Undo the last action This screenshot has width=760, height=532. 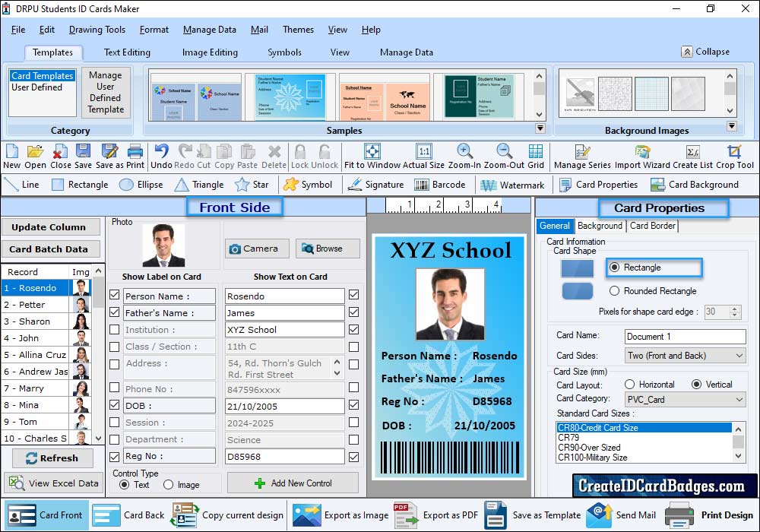point(161,151)
